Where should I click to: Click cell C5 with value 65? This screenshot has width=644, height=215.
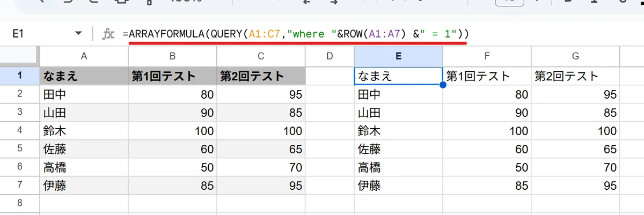coord(261,149)
